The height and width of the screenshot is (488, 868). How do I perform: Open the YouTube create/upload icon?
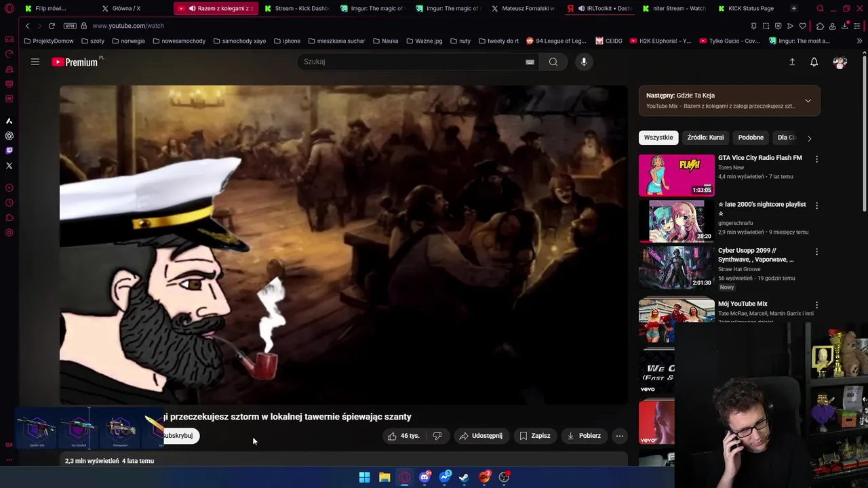pyautogui.click(x=792, y=62)
